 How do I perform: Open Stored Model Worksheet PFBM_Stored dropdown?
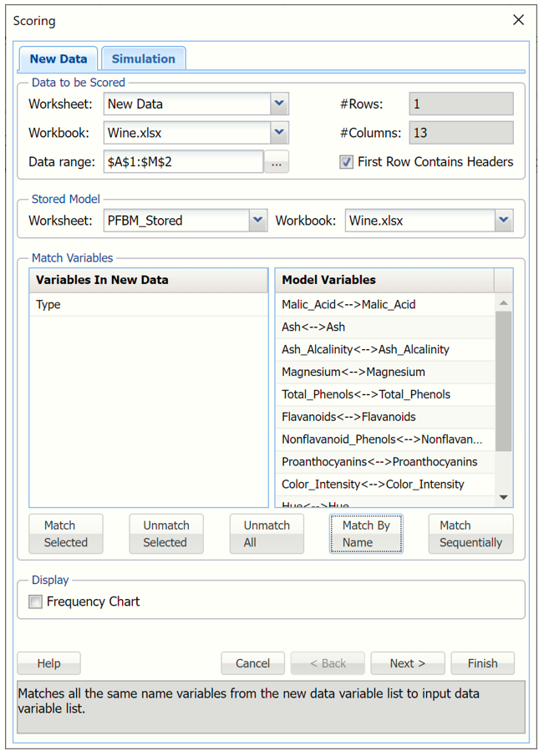(257, 221)
